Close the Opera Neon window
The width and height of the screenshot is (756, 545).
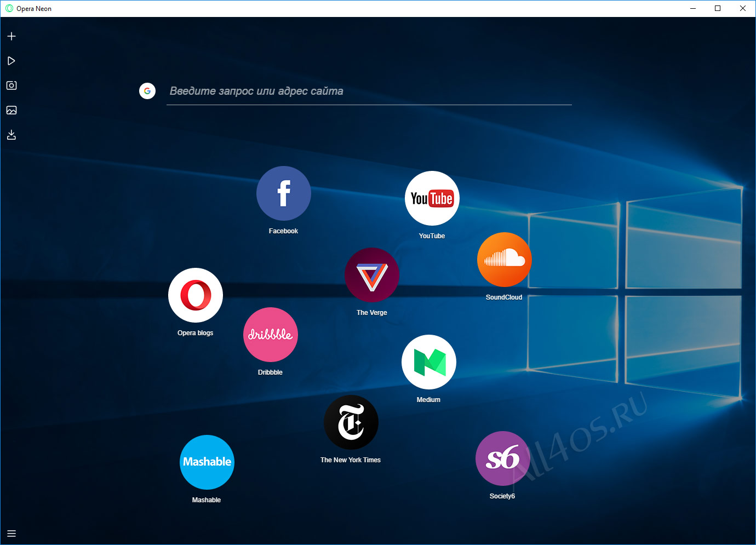coord(743,8)
